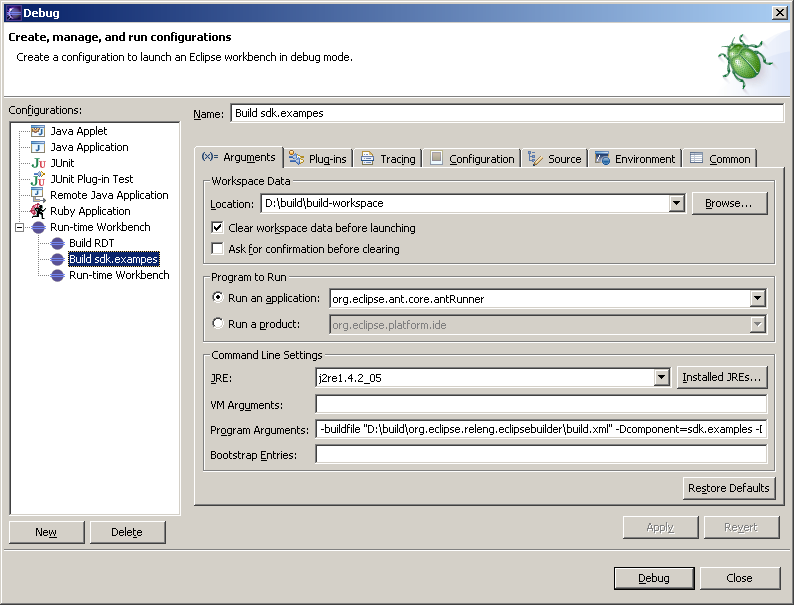The width and height of the screenshot is (794, 605).
Task: Select Run an application radio button
Action: pos(218,297)
